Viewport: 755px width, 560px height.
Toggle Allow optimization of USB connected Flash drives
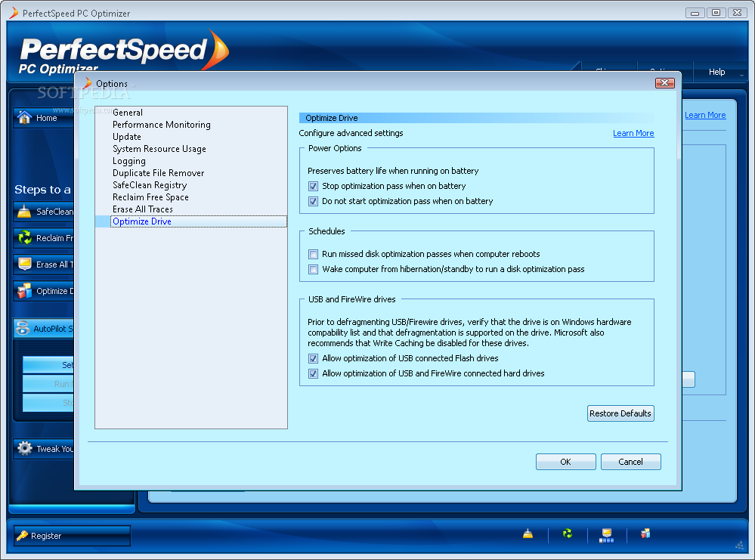[314, 359]
